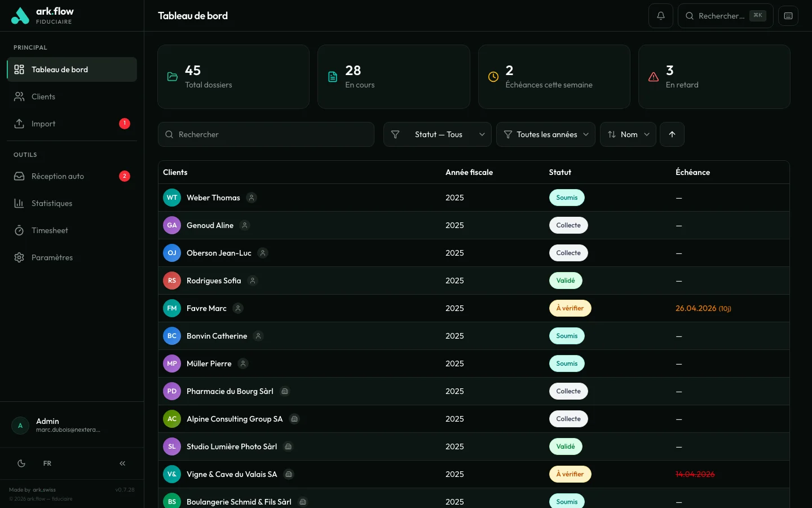Open the Nom sort dropdown

(x=628, y=134)
